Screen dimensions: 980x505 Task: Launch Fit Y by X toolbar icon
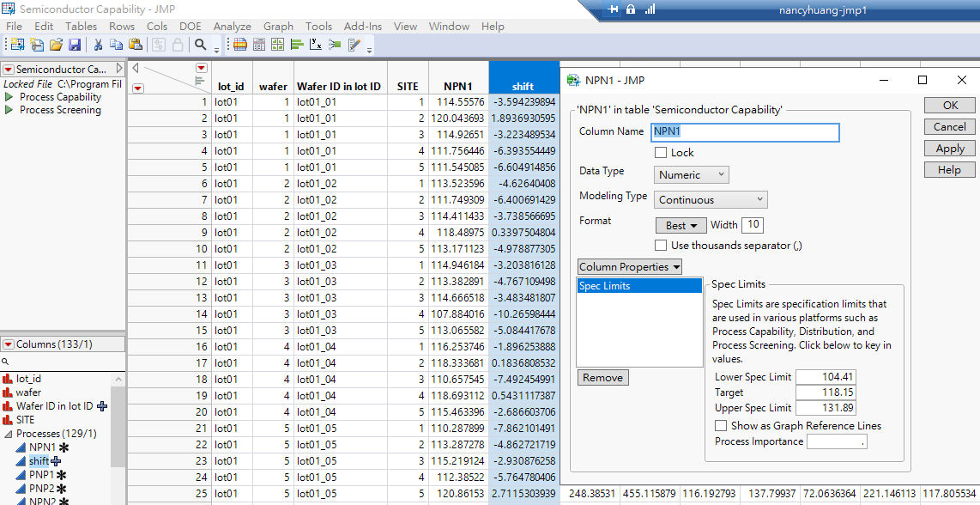pyautogui.click(x=316, y=45)
